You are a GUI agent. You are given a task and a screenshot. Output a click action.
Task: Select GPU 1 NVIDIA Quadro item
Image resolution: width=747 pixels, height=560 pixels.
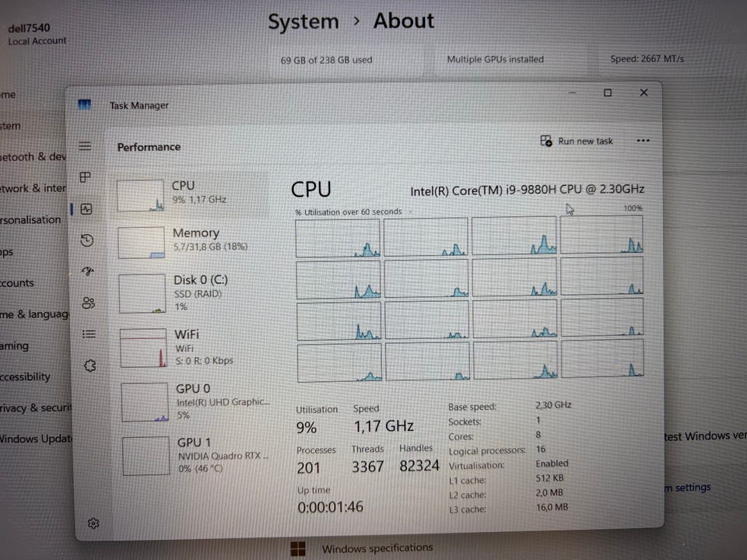point(197,455)
